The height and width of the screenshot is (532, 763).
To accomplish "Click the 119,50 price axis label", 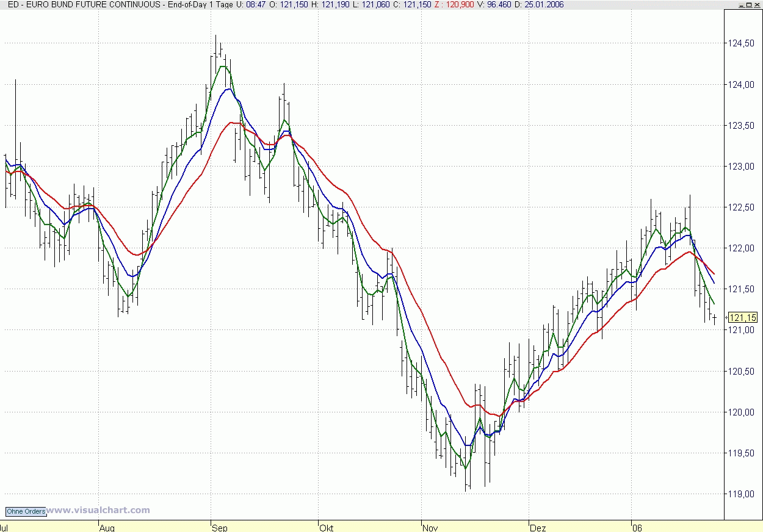I will 741,453.
